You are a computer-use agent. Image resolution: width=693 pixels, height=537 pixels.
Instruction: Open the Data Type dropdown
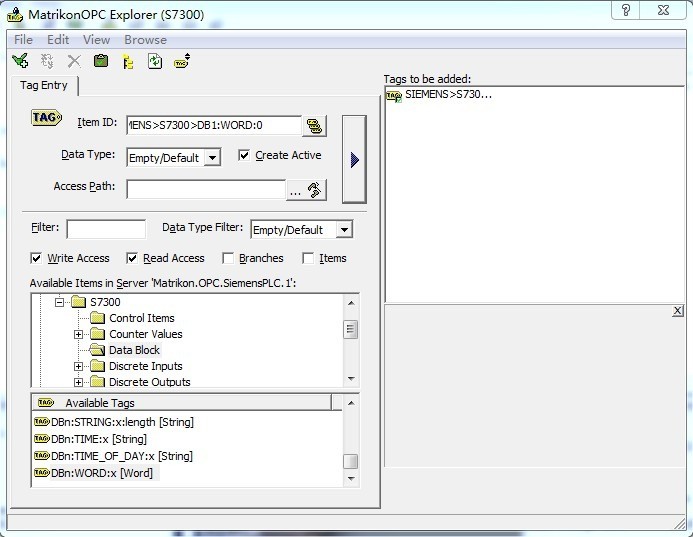212,158
